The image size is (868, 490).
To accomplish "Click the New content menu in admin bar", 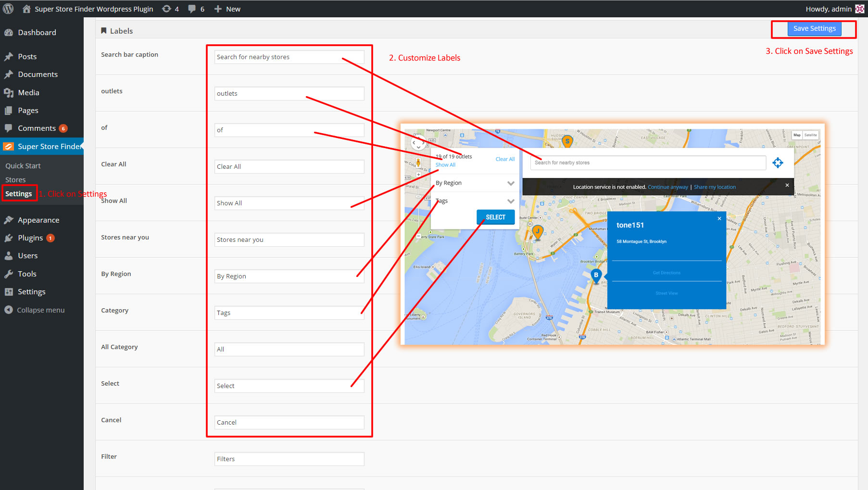I will (227, 9).
